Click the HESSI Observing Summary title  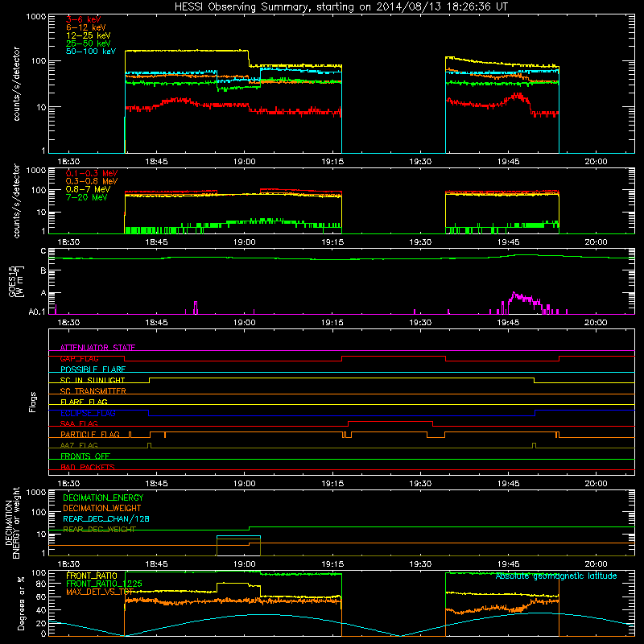click(x=341, y=7)
